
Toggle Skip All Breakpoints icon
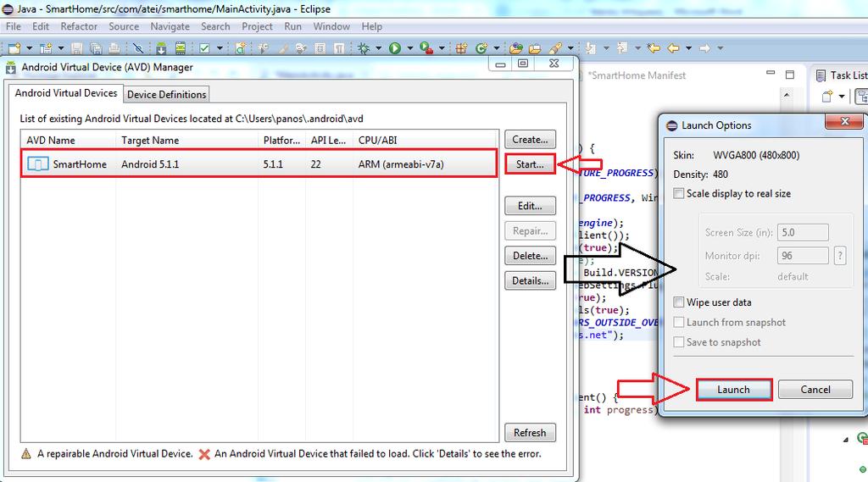(x=138, y=48)
